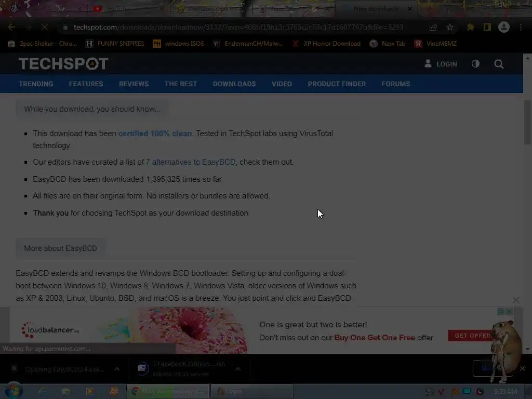This screenshot has width=532, height=399.
Task: Bookmark this page with the star icon
Action: point(449,27)
